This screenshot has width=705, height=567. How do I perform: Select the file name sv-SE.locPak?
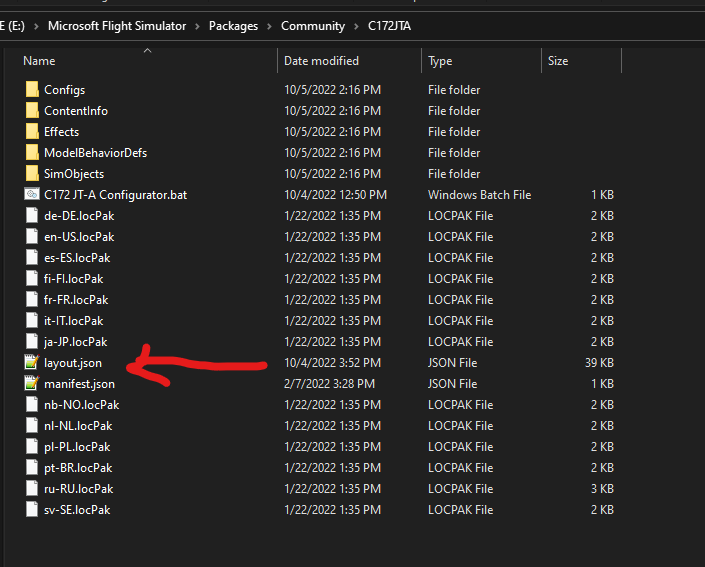tap(77, 510)
